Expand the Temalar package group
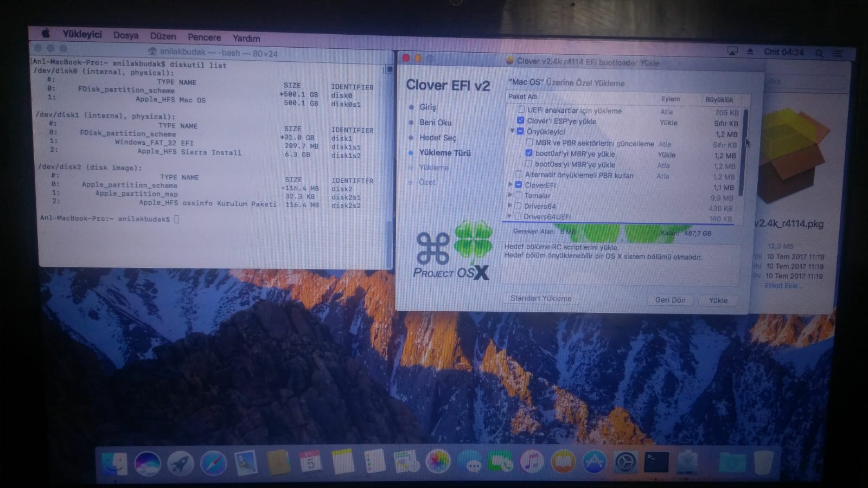868x488 pixels. click(510, 195)
